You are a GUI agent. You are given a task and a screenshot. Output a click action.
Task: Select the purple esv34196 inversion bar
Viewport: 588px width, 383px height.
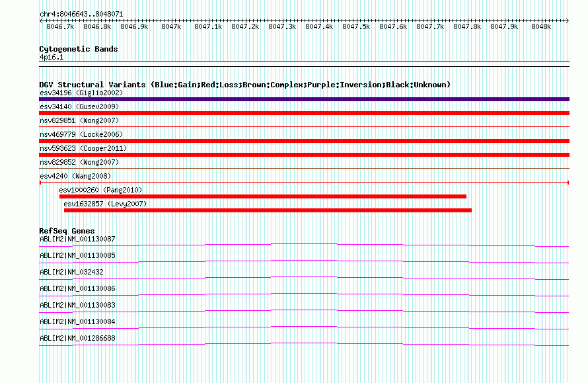tap(304, 99)
